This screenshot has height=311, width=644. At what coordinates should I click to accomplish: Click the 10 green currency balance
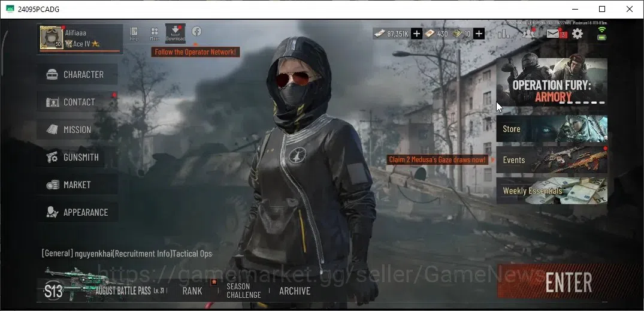click(462, 34)
